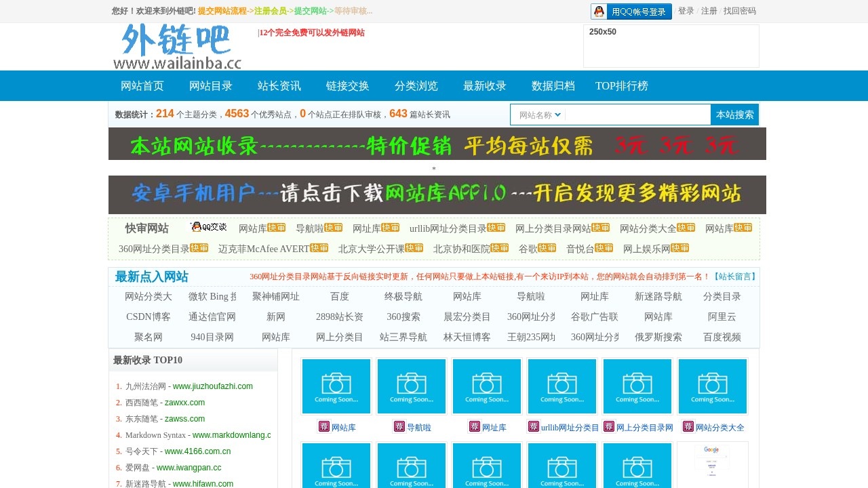Open 链接交换 navigation tab
The image size is (868, 488).
[x=348, y=86]
